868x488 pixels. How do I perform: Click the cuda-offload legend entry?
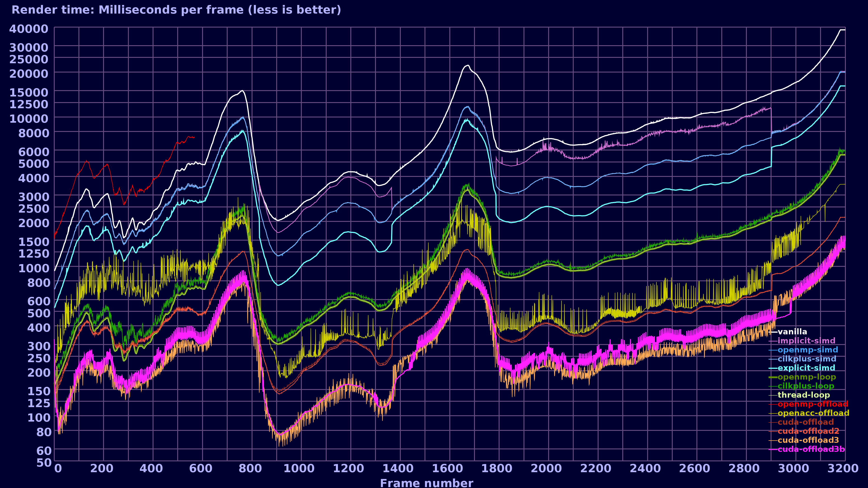tap(806, 422)
